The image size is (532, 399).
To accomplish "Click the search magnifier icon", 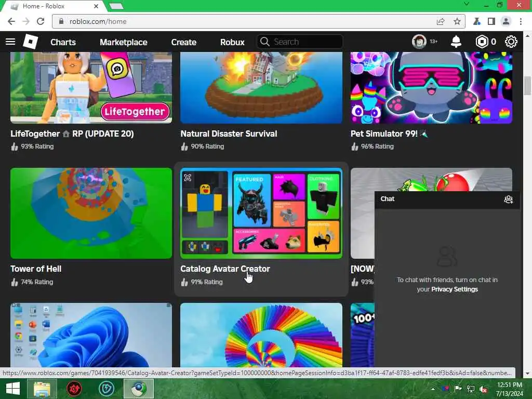I will pyautogui.click(x=264, y=42).
